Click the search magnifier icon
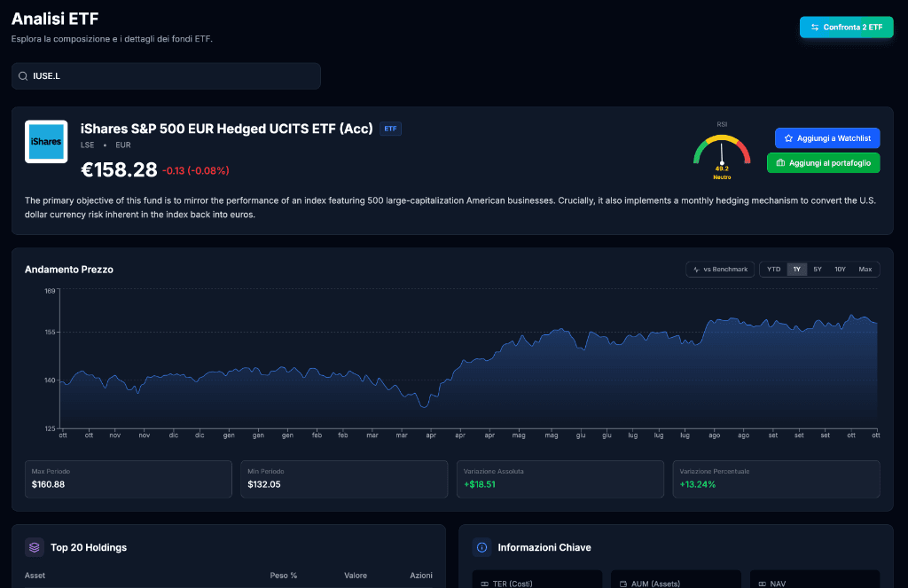Screen dimensions: 908x588 tap(23, 76)
